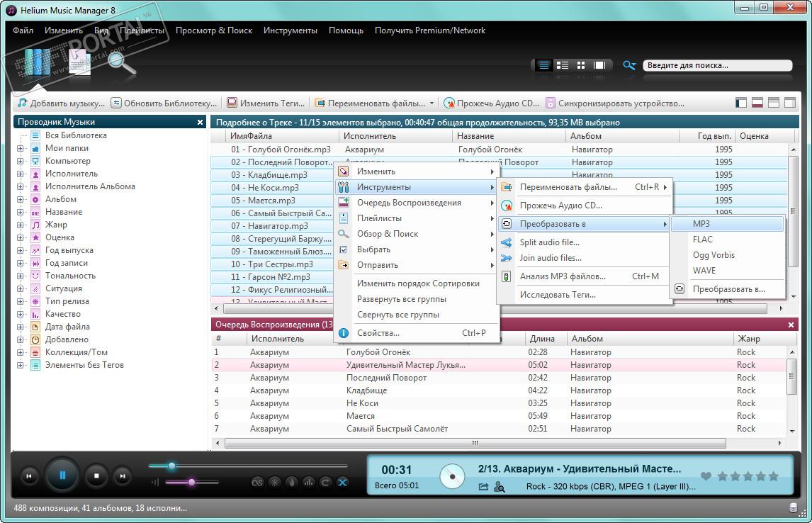
Task: Close the Проводник Музыки panel
Action: coord(200,122)
